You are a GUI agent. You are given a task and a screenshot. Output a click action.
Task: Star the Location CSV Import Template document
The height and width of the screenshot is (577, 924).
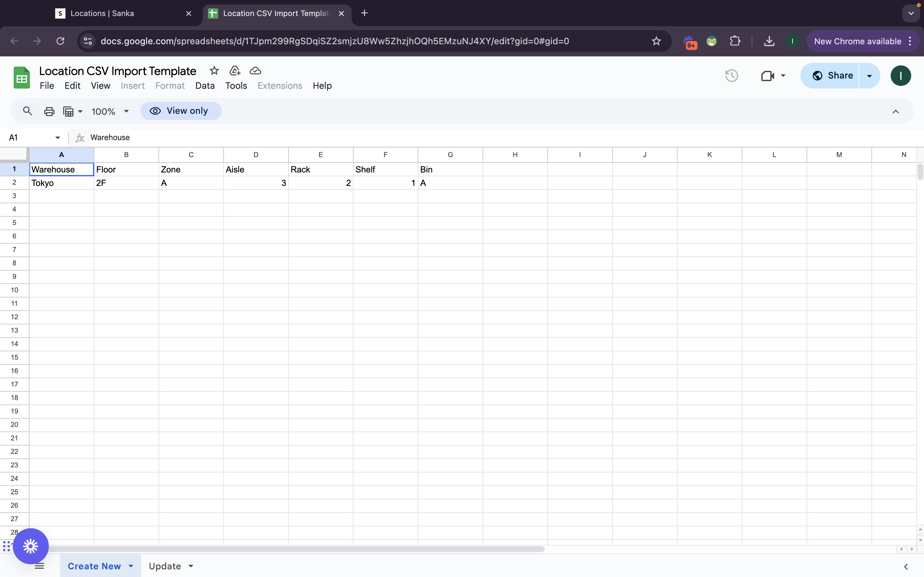(x=214, y=71)
